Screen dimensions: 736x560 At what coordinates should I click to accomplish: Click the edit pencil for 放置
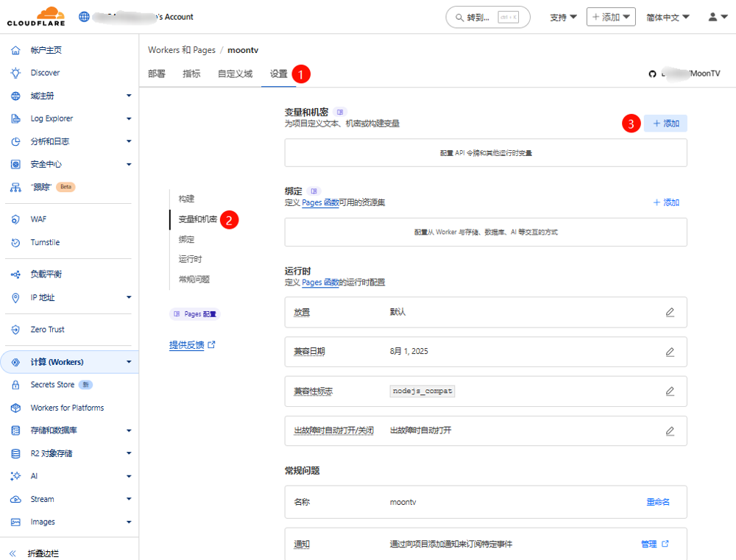[670, 312]
